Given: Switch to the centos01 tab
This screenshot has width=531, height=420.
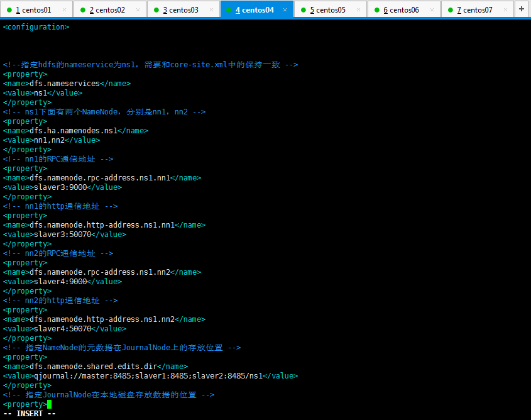Looking at the screenshot, I should click(x=33, y=10).
